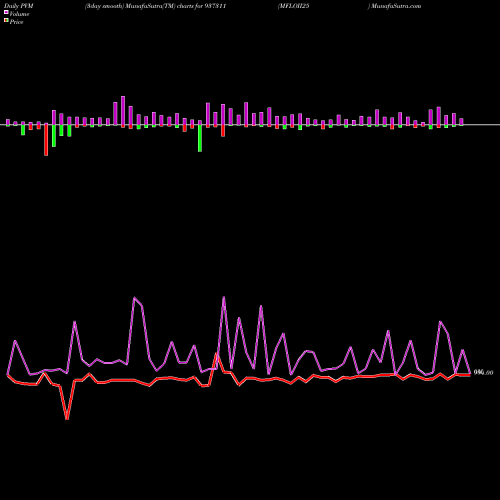Click the tallest magenta volume bar
Image resolution: width=500 pixels, height=500 pixels.
(123, 111)
